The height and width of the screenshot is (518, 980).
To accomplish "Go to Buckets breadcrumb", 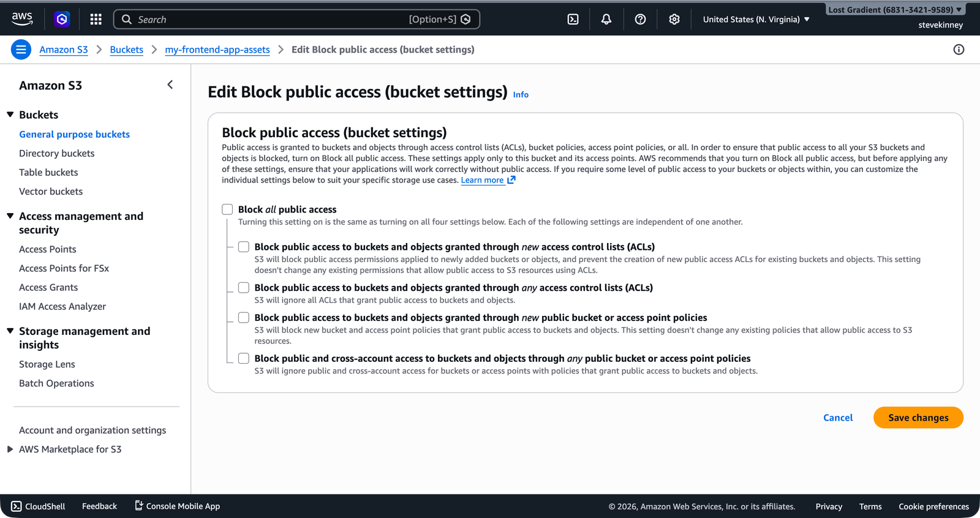I will point(126,50).
